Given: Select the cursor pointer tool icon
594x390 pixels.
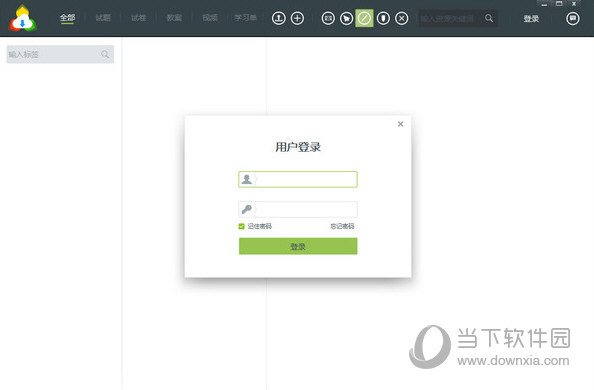Looking at the screenshot, I should 346,18.
